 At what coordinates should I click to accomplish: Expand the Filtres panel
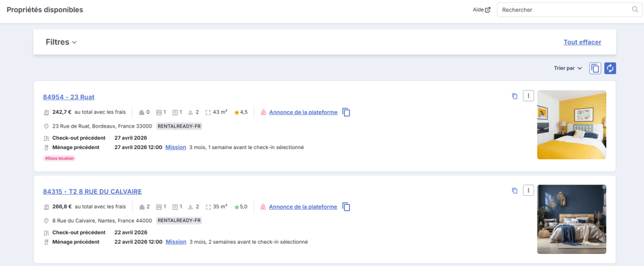click(61, 42)
